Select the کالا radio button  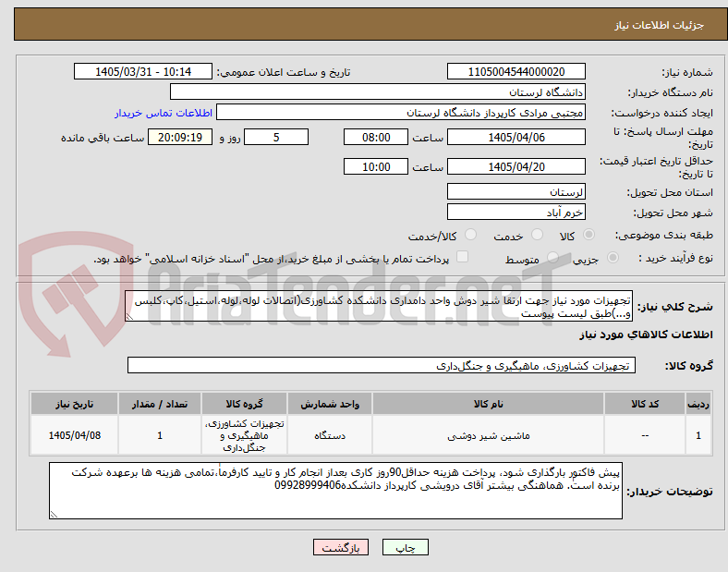588,235
